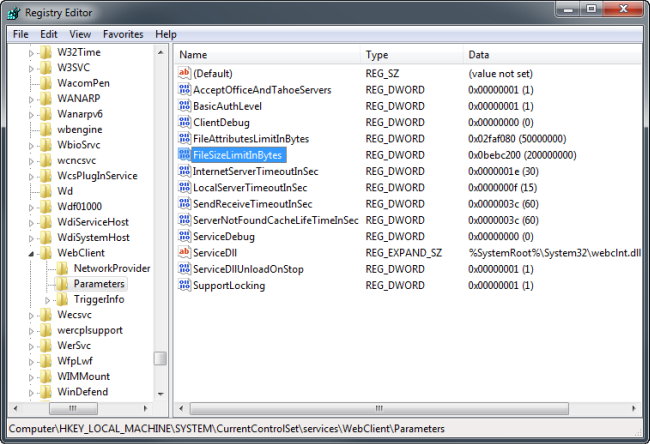The height and width of the screenshot is (444, 650).
Task: Click the Parameters folder icon
Action: (62, 284)
